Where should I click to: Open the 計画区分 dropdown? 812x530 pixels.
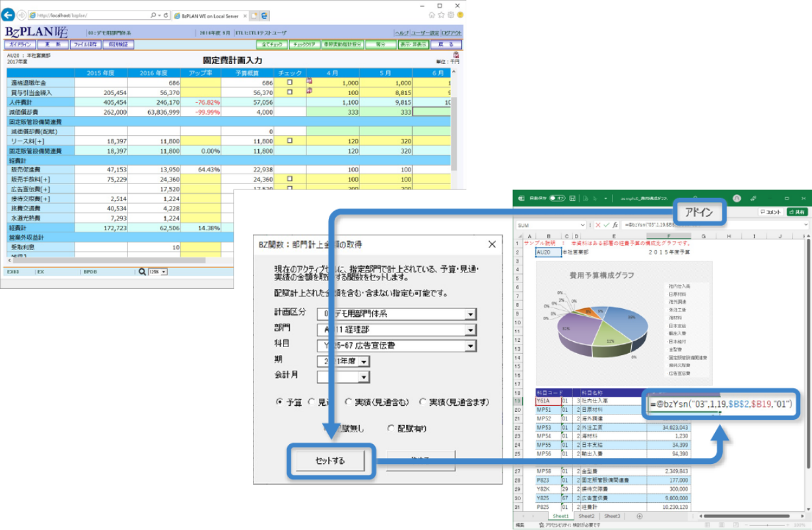coord(470,314)
